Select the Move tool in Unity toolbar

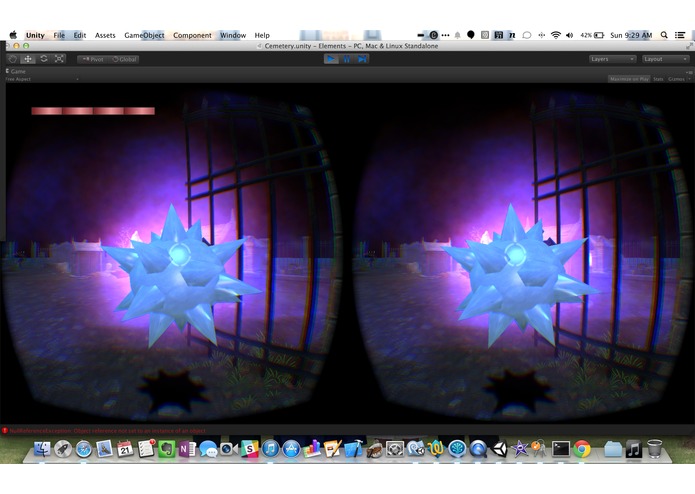(x=28, y=59)
